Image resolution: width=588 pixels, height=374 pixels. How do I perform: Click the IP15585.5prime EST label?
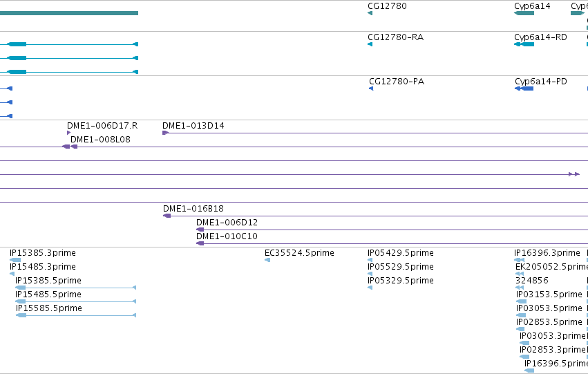pyautogui.click(x=49, y=308)
